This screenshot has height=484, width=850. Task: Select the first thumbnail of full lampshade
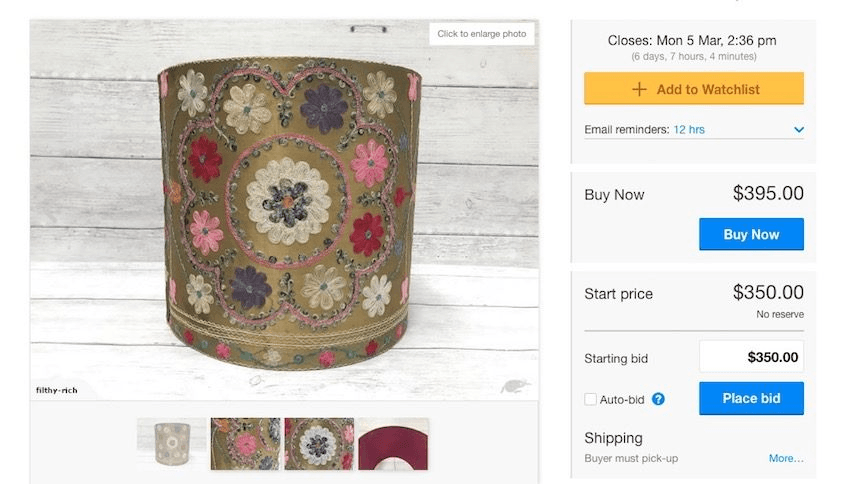click(172, 443)
